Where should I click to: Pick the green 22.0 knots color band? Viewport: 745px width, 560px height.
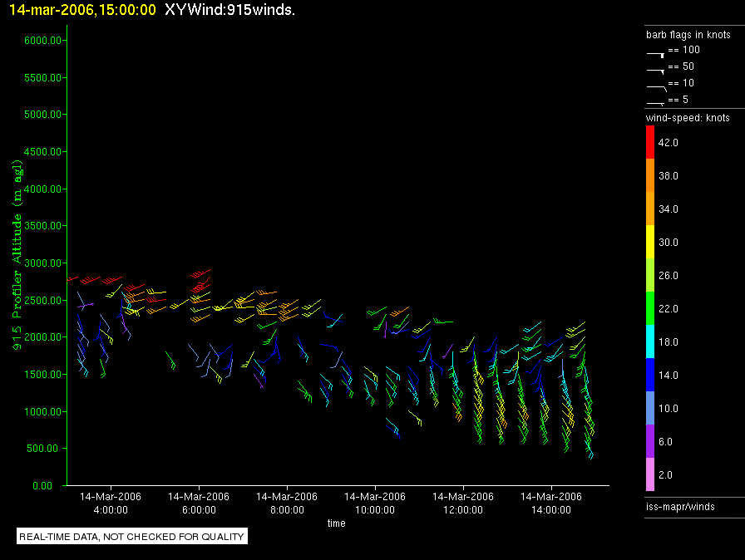[x=650, y=309]
